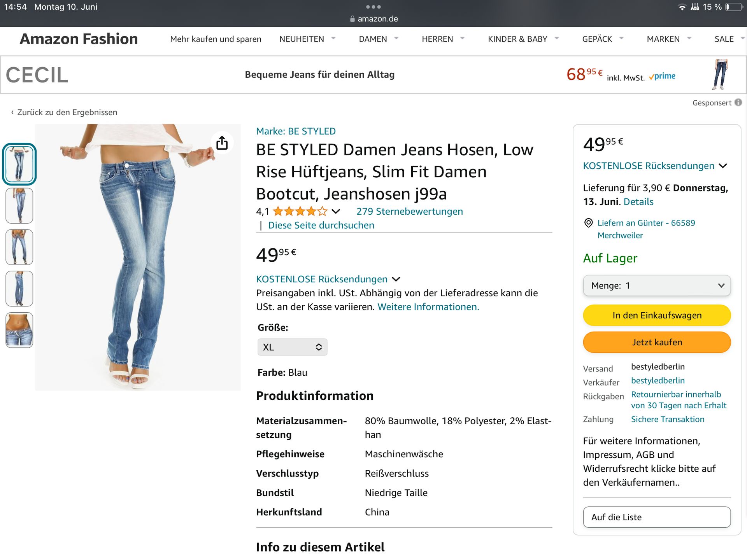Expand KOSTENLOSE Rücksendungen in buy box
The image size is (747, 560).
point(723,166)
